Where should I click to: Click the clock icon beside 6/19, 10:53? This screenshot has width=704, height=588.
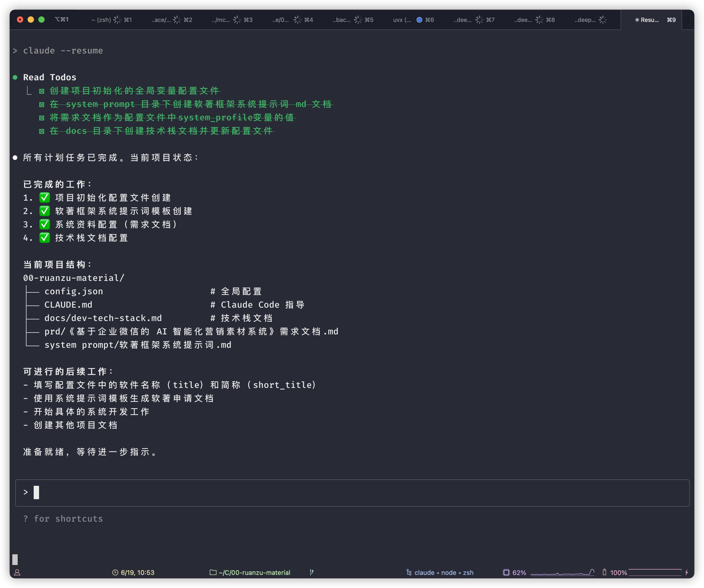pyautogui.click(x=115, y=572)
